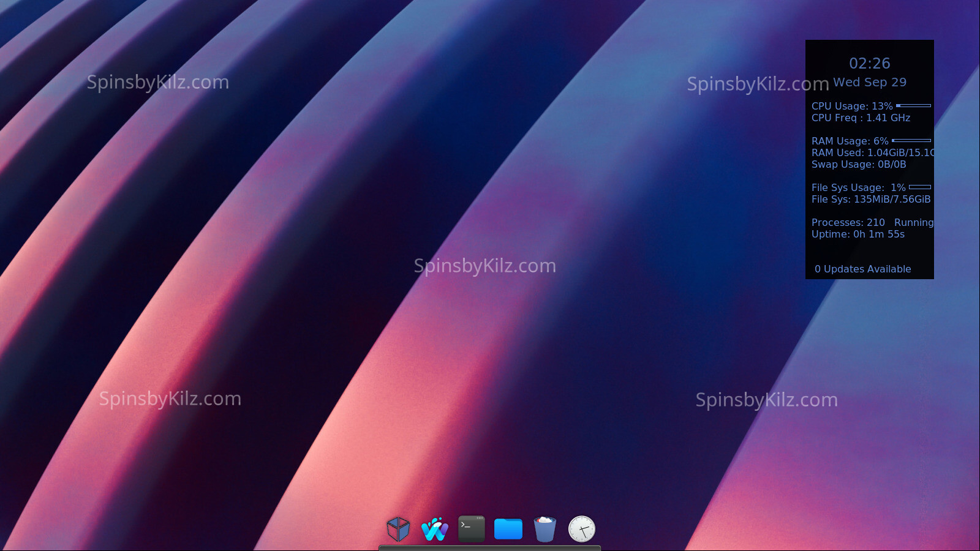Open the cube launcher icon in dock
The image size is (980, 551).
pos(398,529)
